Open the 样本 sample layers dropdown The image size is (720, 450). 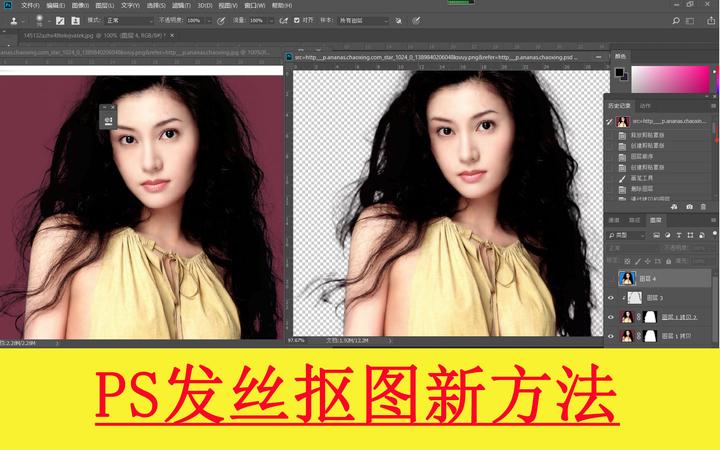tap(363, 21)
